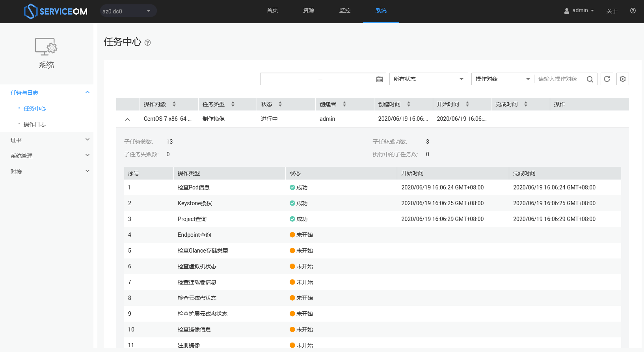
Task: Open the az0.dc0 region dropdown
Action: pos(128,11)
